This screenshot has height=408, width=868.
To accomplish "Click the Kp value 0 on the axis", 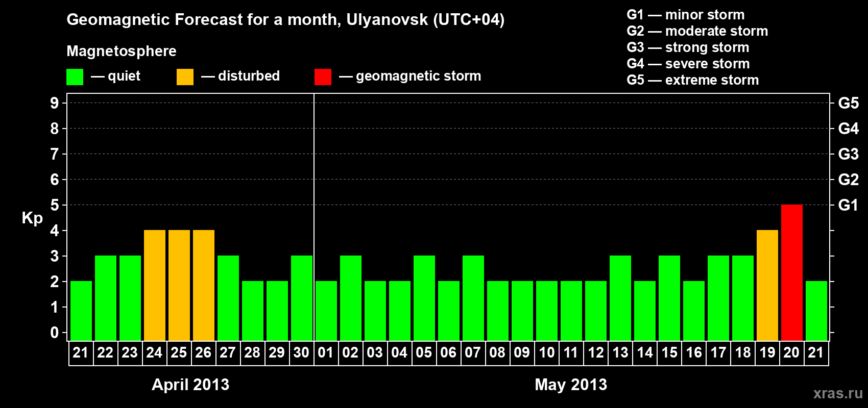I will [55, 333].
